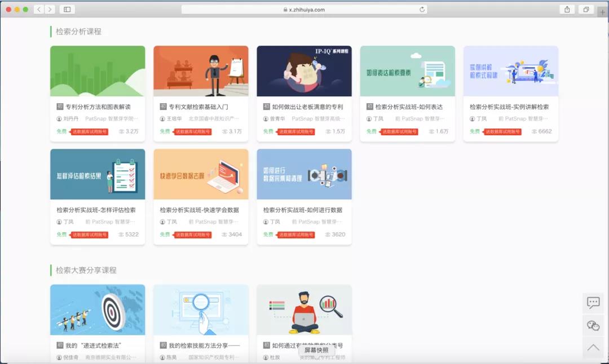The width and height of the screenshot is (609, 364).
Task: Open the 怎样评估检索结果 thumbnail
Action: tap(98, 174)
